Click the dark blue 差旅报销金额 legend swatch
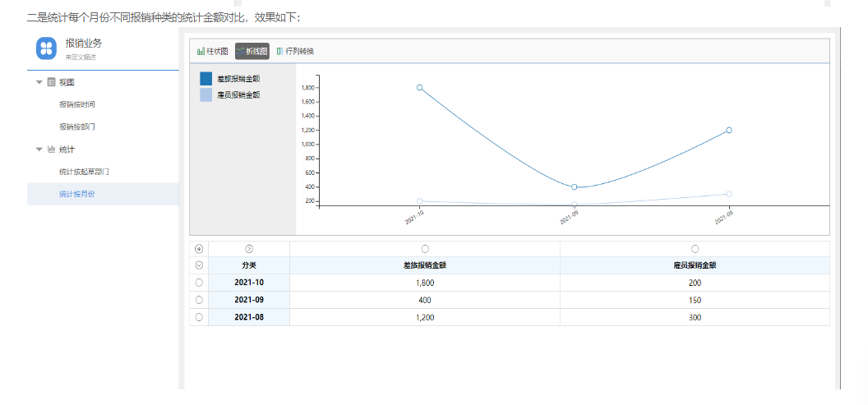 (206, 79)
